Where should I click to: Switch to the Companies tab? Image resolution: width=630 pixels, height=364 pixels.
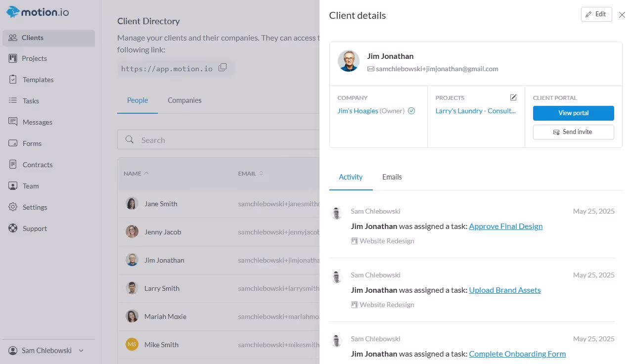pyautogui.click(x=184, y=100)
